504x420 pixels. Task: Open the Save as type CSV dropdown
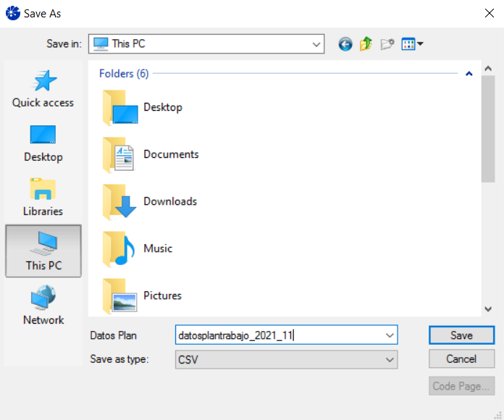(286, 359)
